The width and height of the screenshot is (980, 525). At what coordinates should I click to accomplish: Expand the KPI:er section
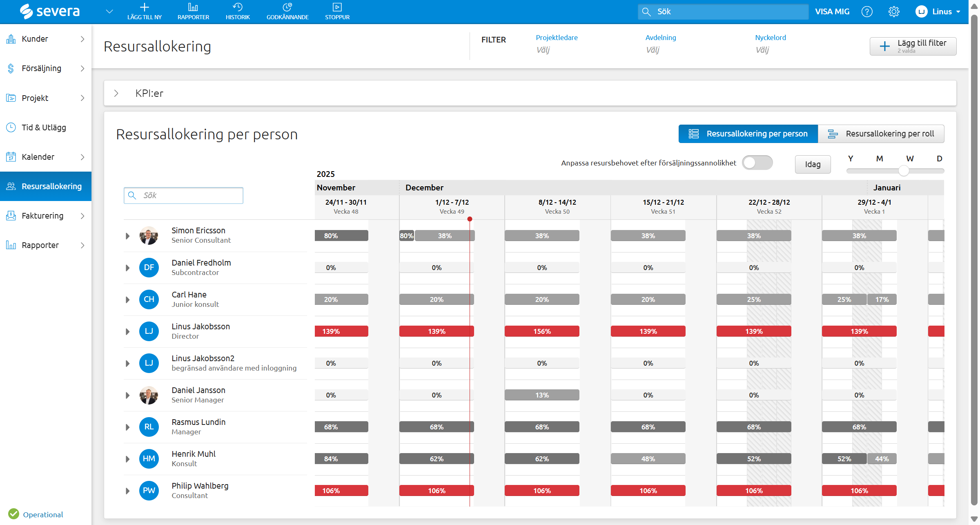[116, 93]
